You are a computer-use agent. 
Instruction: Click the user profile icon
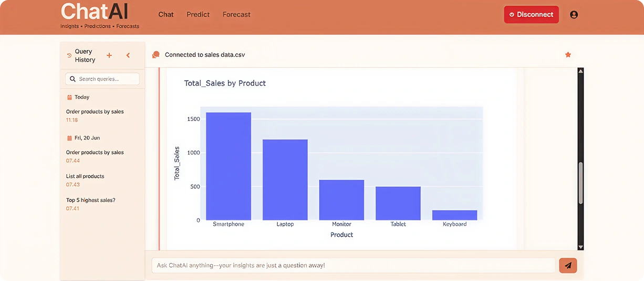point(574,15)
